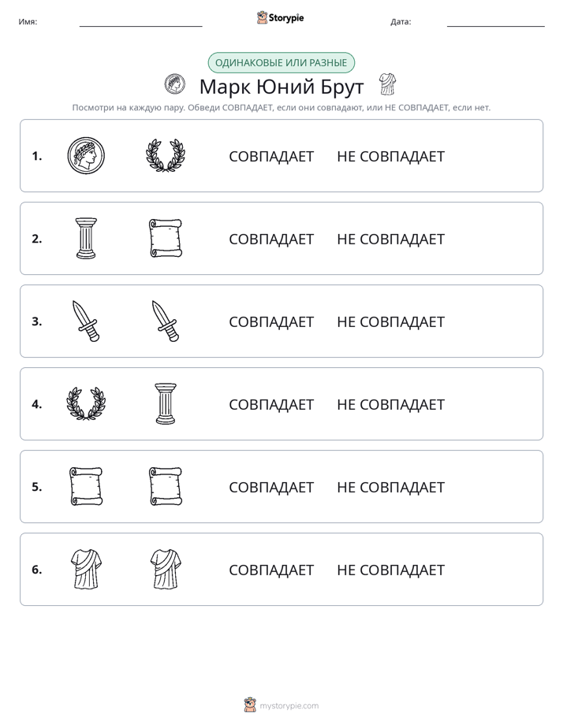Choose НЕ СОВПАДАЕТ for row 1
The image size is (563, 728).
390,157
